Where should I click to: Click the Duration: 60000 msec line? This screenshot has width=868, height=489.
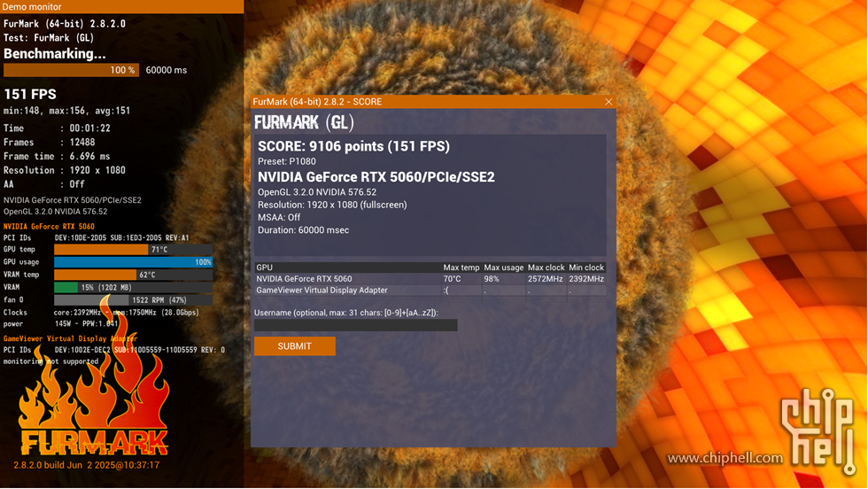tap(303, 230)
